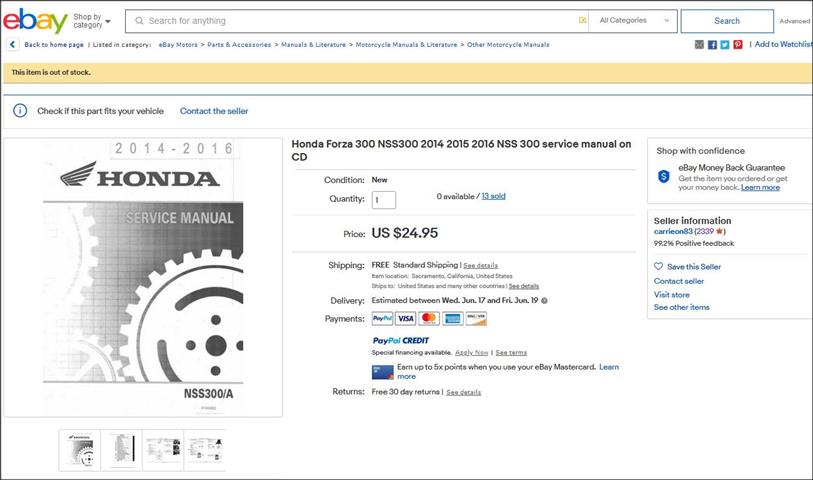Click the delivery estimate help icon
Image resolution: width=813 pixels, height=480 pixels.
click(545, 300)
